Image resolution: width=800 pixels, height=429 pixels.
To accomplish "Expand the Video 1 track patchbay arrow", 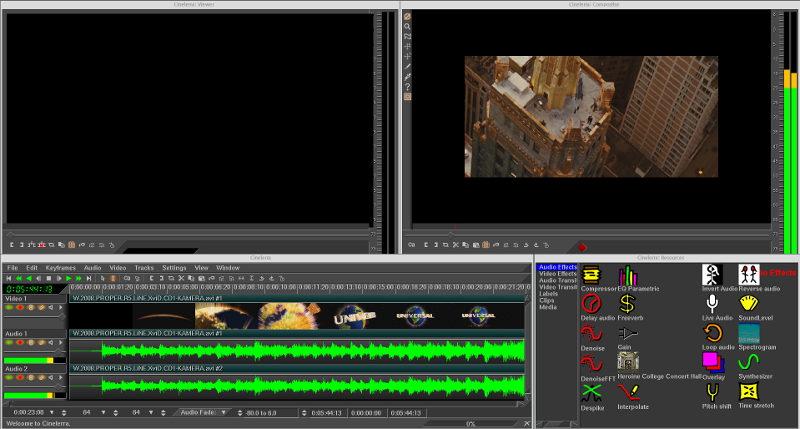I will tap(61, 308).
